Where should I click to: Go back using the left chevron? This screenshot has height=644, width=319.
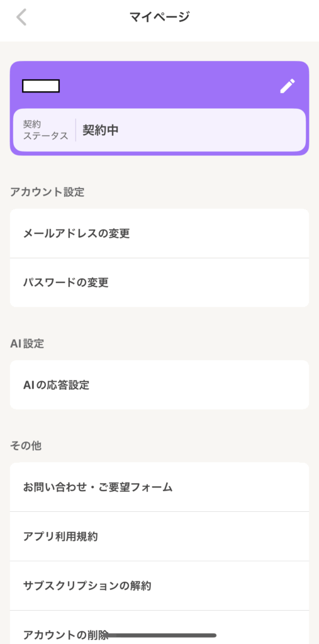pos(21,17)
